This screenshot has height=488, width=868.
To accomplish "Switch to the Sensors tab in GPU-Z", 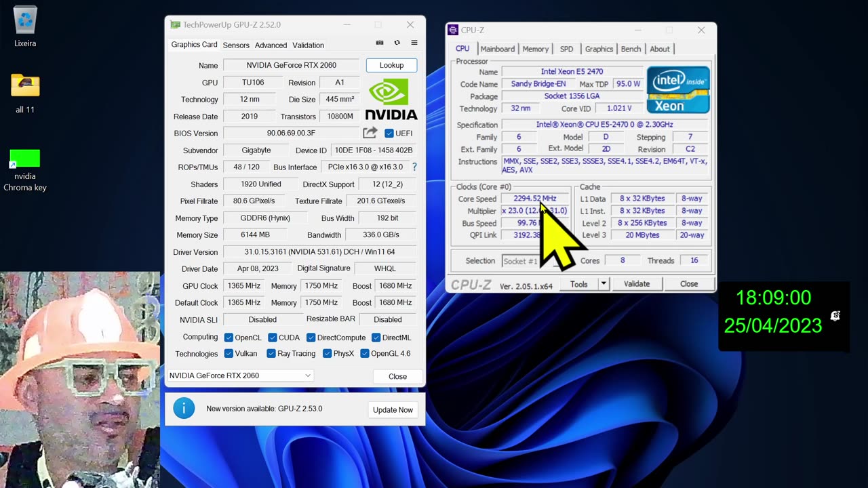I will (x=236, y=45).
